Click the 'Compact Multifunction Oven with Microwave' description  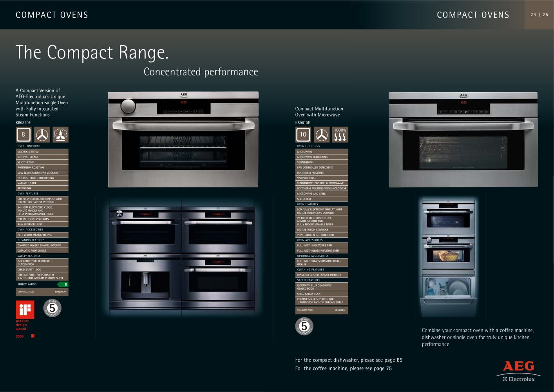pyautogui.click(x=319, y=112)
